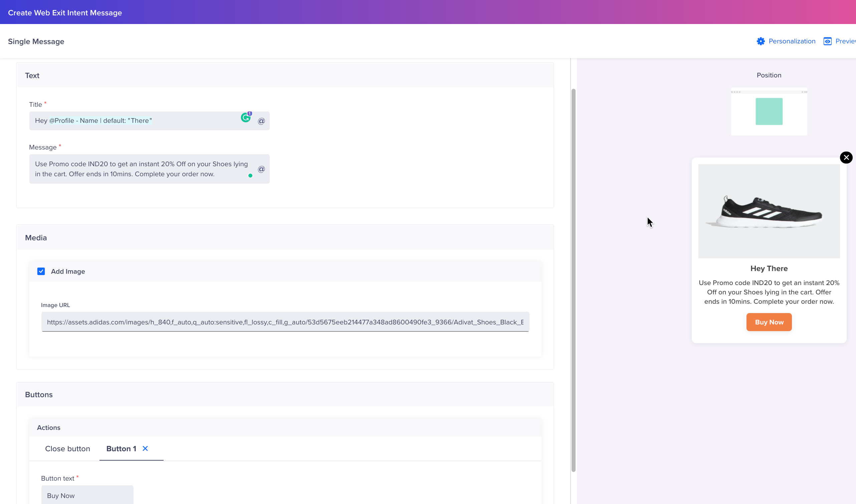
Task: Edit the Button text field
Action: [x=87, y=495]
